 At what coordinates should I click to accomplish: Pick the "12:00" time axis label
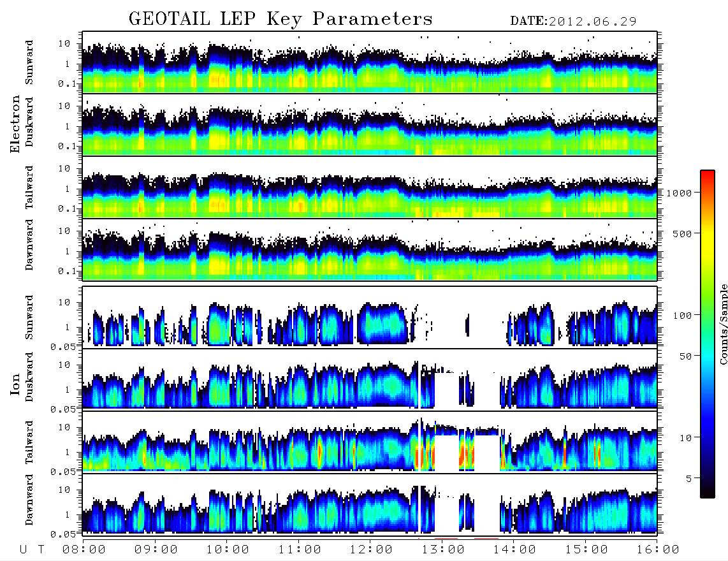[371, 550]
